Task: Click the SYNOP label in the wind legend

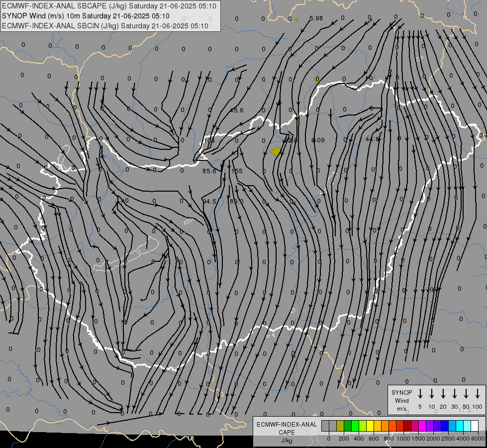Action: (x=401, y=392)
